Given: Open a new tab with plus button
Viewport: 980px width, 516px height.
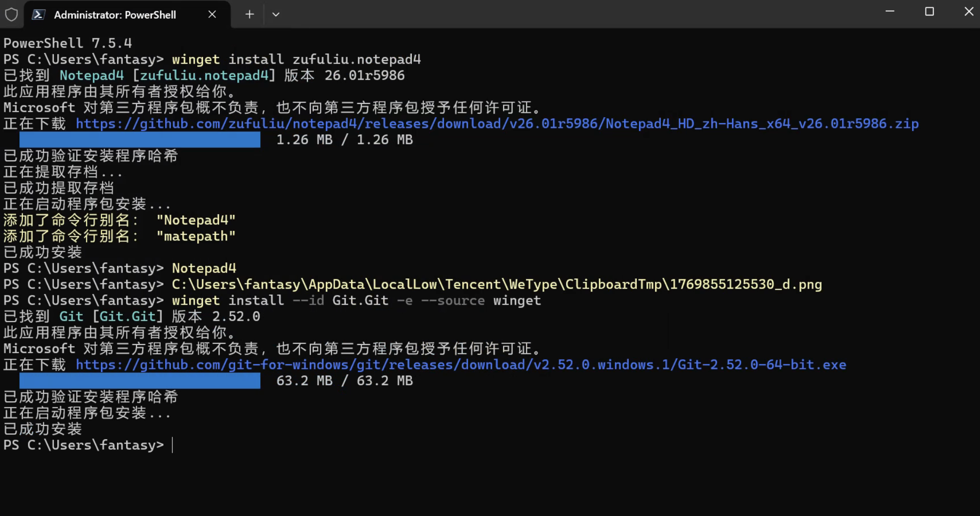Looking at the screenshot, I should [x=250, y=15].
